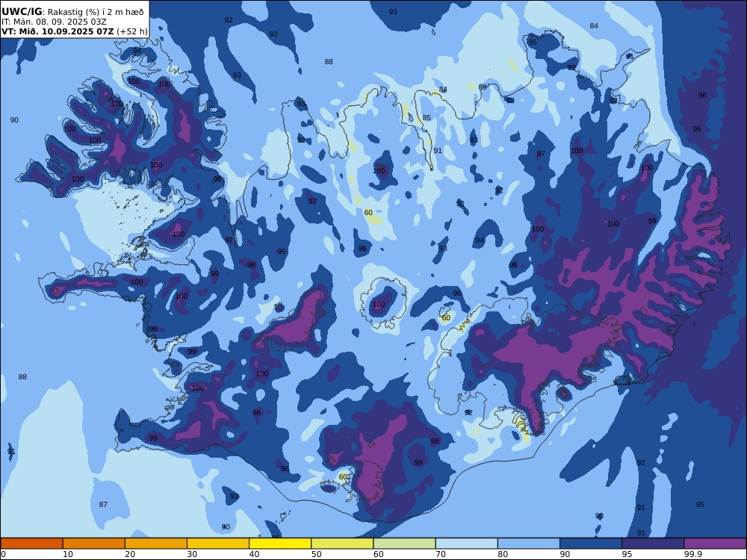This screenshot has width=747, height=560.
Task: Pick the 60–70% light green legend swatch
Action: click(404, 544)
